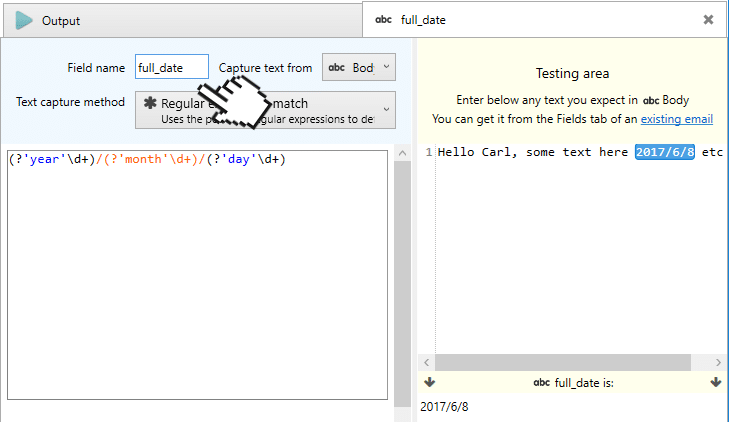Click the right down-arrow beside full_date is
This screenshot has height=422, width=729.
(x=716, y=382)
